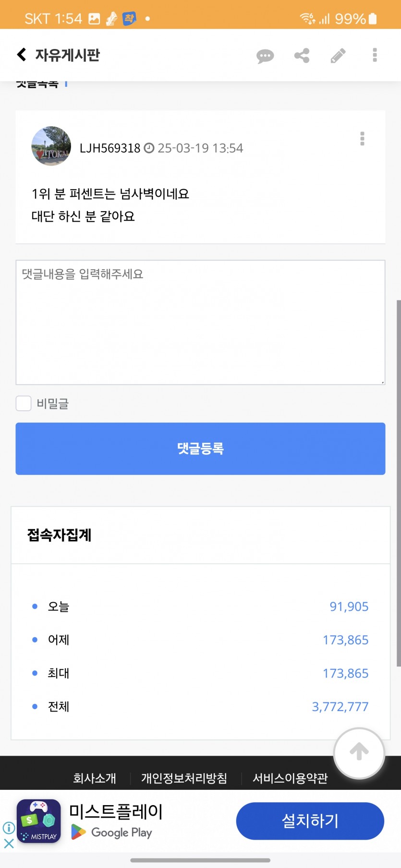Tap the pencil write-post icon

(x=338, y=56)
